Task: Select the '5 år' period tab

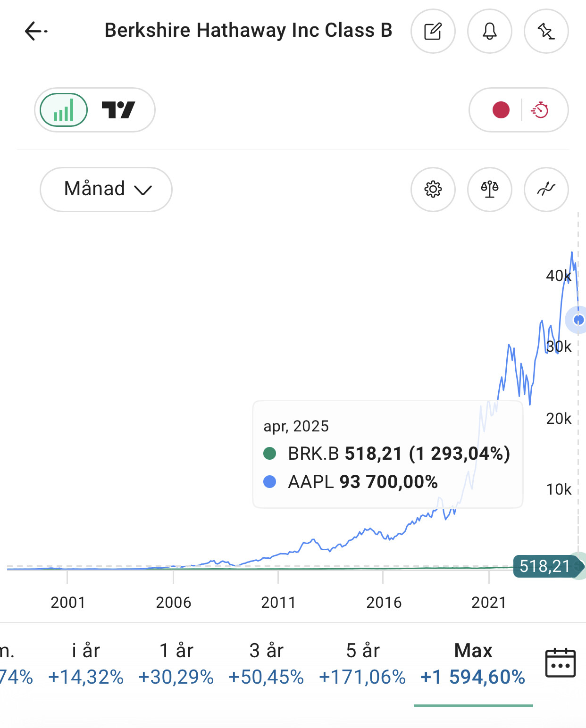Action: (362, 663)
